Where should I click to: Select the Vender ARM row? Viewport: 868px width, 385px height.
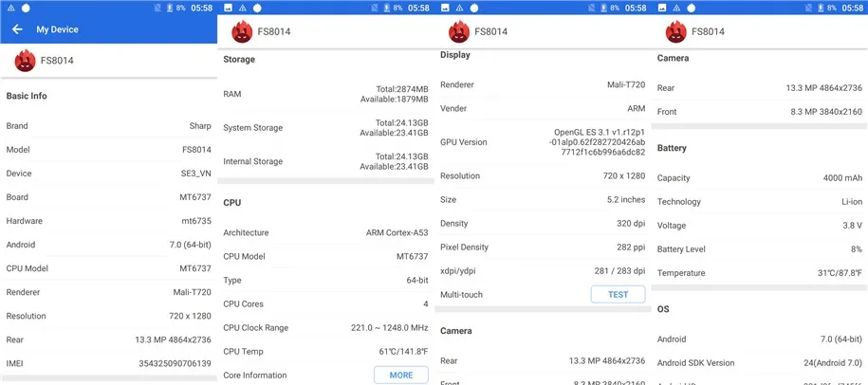click(543, 108)
